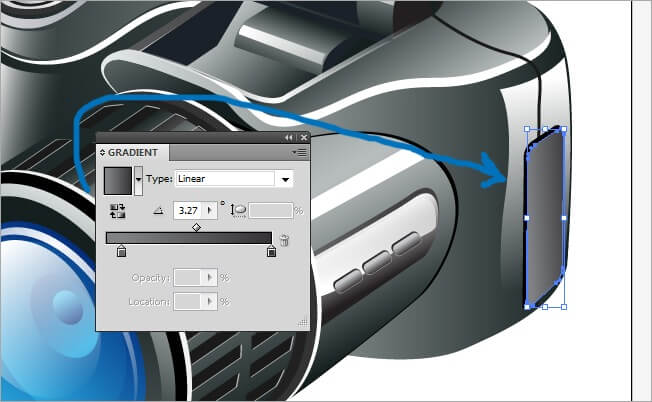Click the disabled aspect ratio percent field
Viewport: 652px width, 402px height.
coord(270,211)
